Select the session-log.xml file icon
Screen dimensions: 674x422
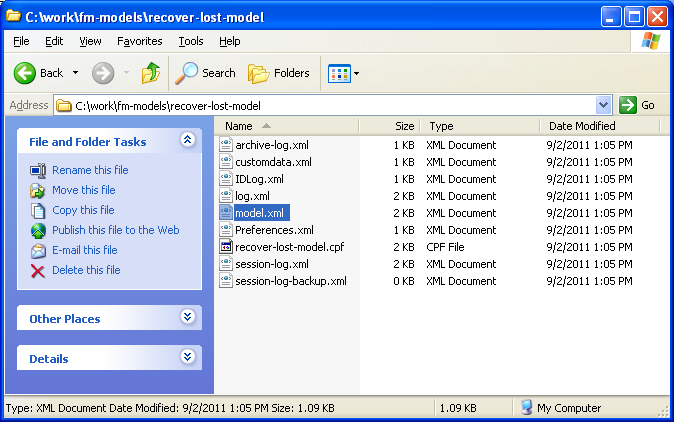[226, 263]
